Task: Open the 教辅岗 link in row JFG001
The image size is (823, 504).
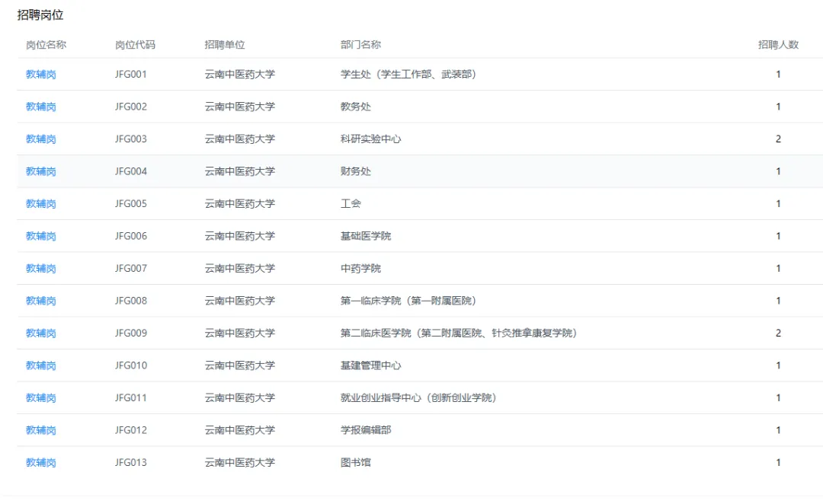Action: [x=41, y=75]
